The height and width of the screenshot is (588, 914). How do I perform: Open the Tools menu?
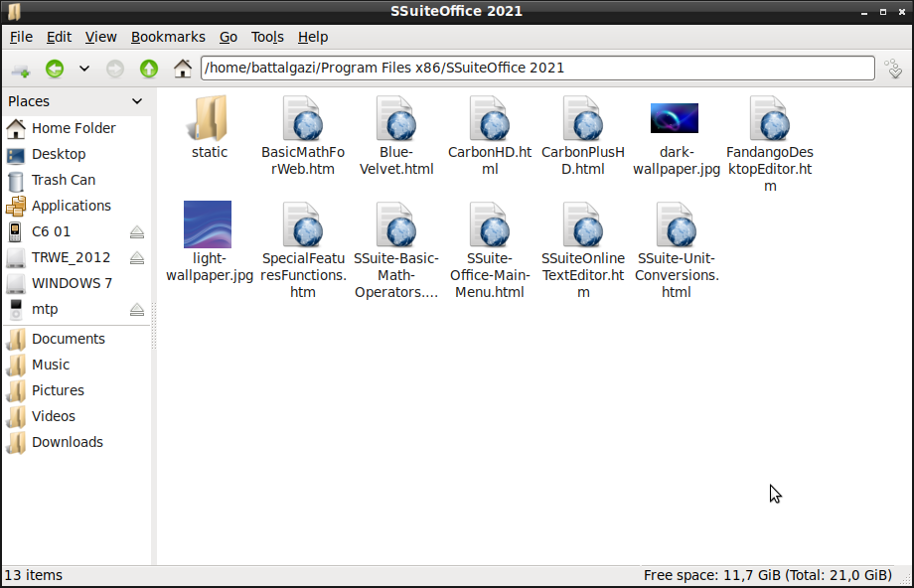(x=267, y=37)
